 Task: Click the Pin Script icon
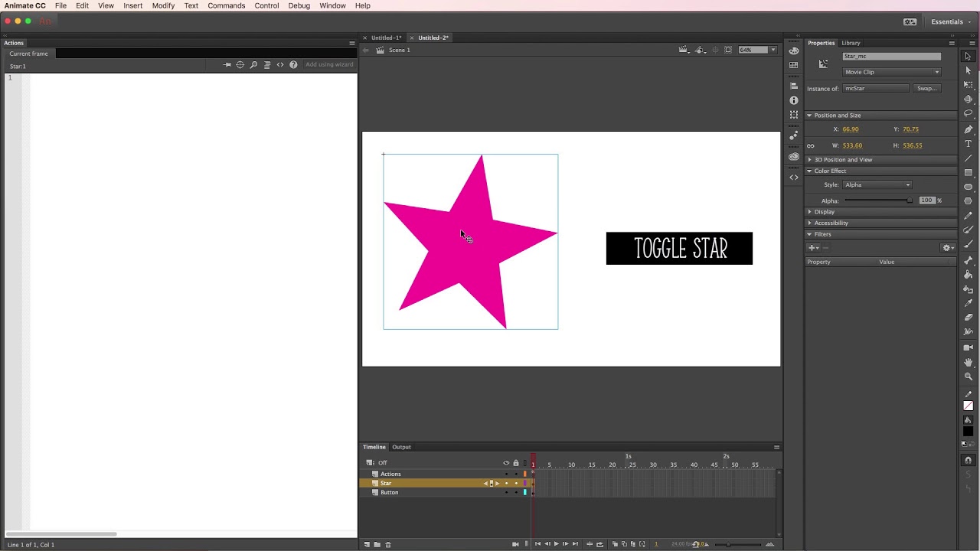coord(227,65)
